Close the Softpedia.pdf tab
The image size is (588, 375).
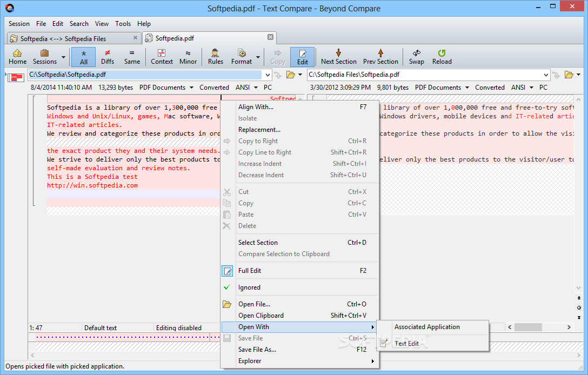pos(270,37)
